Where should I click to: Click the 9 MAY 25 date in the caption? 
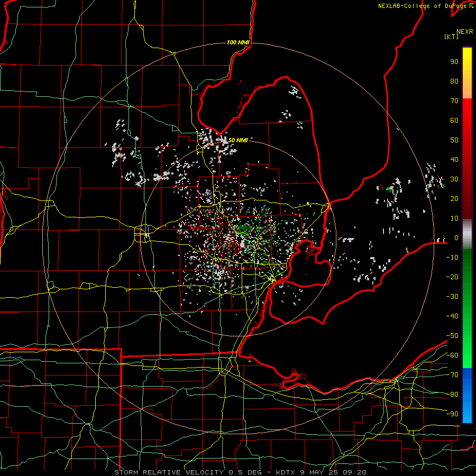[x=319, y=472]
